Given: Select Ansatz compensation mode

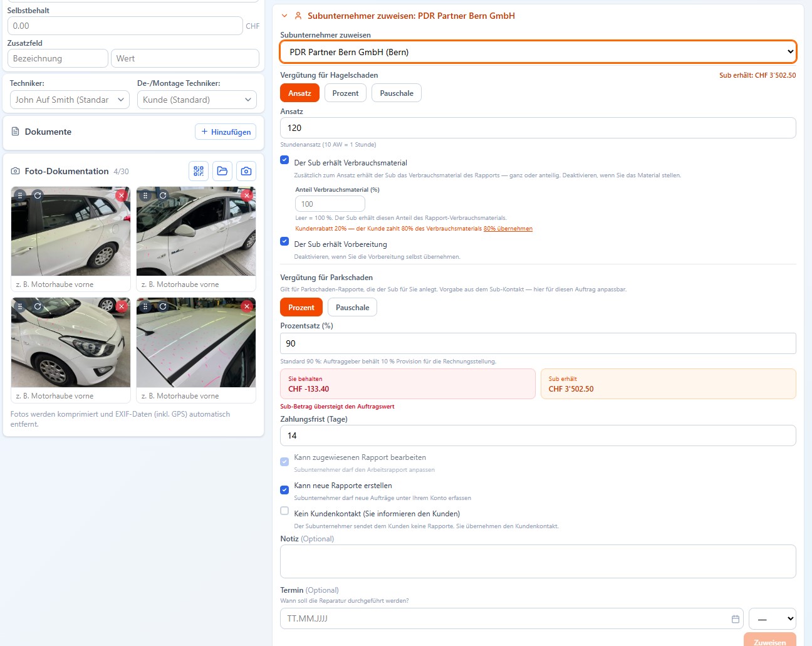Looking at the screenshot, I should click(x=299, y=93).
